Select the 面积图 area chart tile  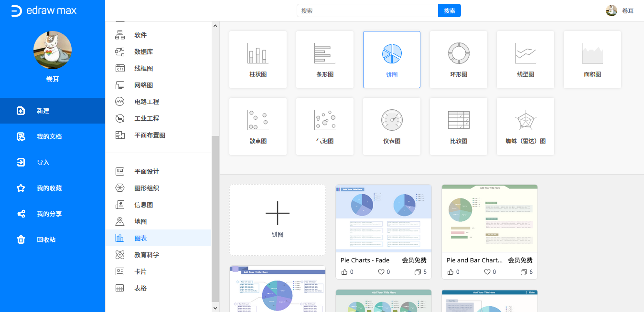(x=592, y=60)
